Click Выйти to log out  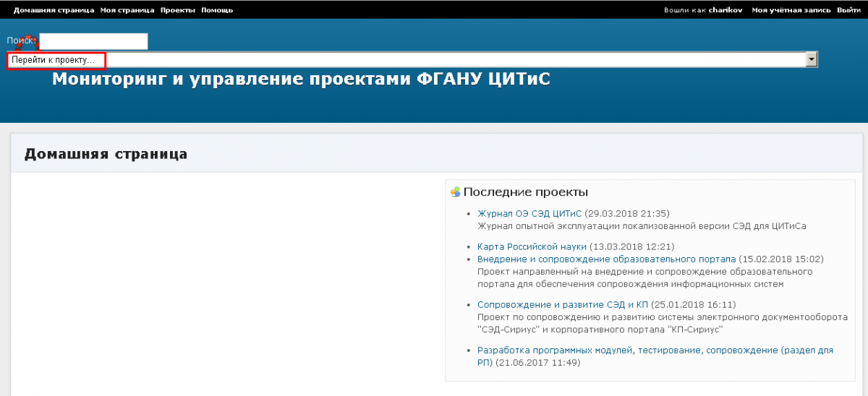tap(848, 10)
